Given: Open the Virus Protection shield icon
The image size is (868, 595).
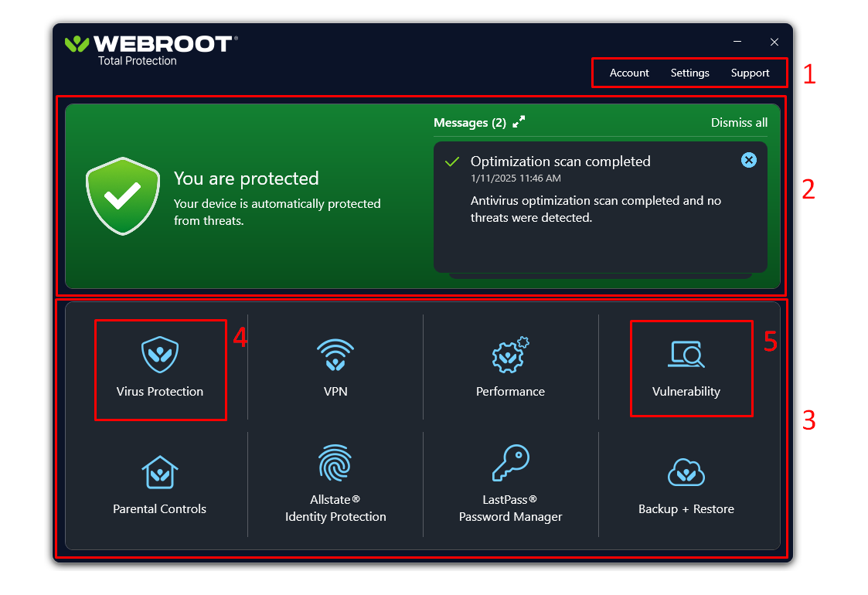Looking at the screenshot, I should click(x=159, y=354).
